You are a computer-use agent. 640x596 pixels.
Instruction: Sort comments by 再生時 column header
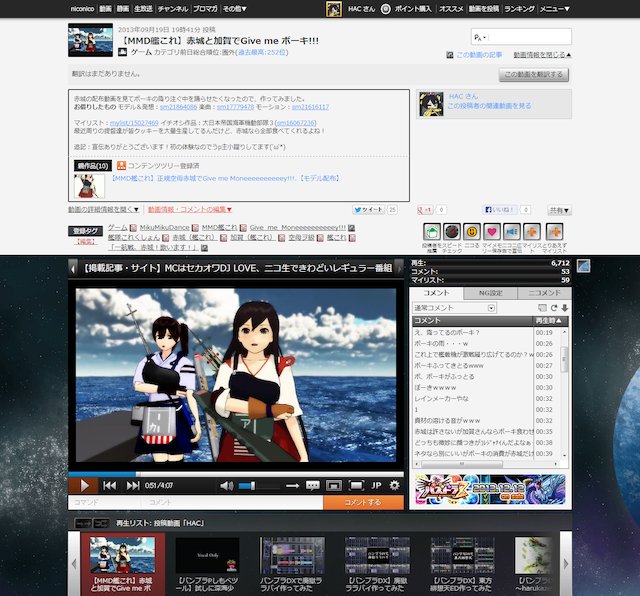(x=549, y=320)
